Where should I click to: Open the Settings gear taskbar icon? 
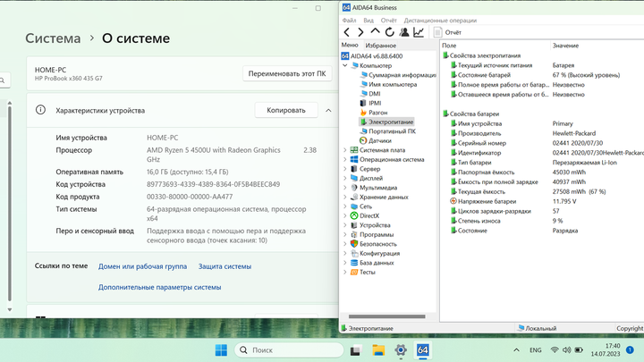tap(401, 350)
